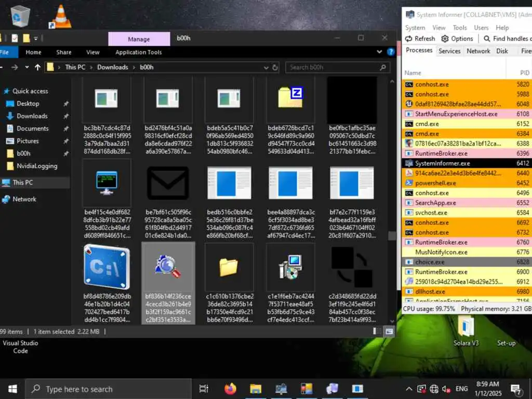This screenshot has height=399, width=532.
Task: Select SystemInformer.exe process row
Action: 467,163
